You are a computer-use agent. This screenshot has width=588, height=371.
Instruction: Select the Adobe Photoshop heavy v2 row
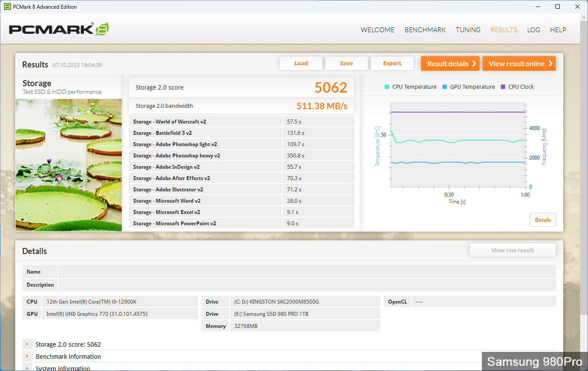241,156
